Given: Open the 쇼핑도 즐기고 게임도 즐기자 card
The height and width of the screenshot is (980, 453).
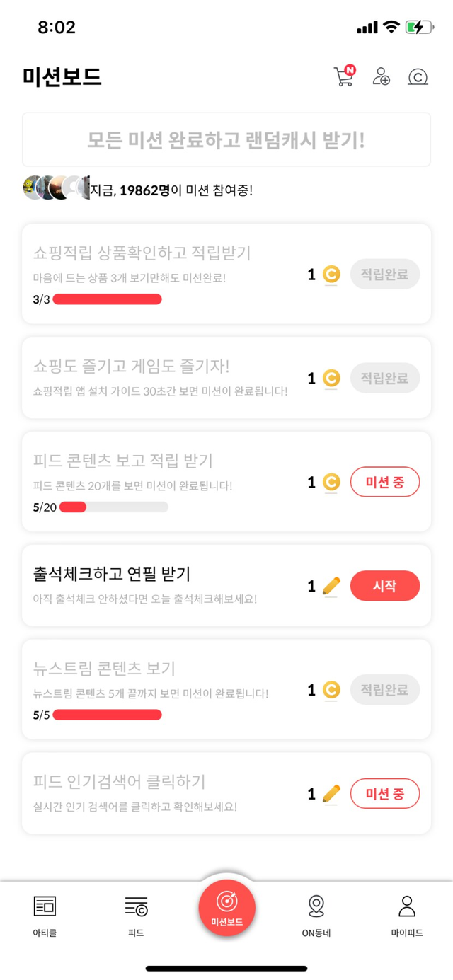Looking at the screenshot, I should tap(163, 378).
